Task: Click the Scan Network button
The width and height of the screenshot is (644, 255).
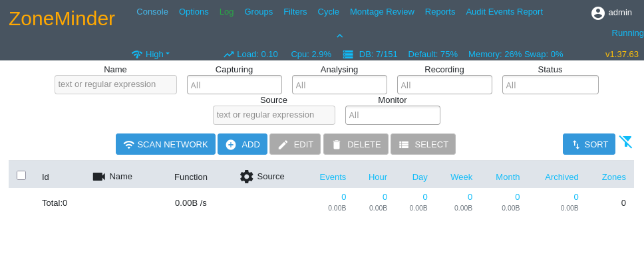Action: [166, 144]
